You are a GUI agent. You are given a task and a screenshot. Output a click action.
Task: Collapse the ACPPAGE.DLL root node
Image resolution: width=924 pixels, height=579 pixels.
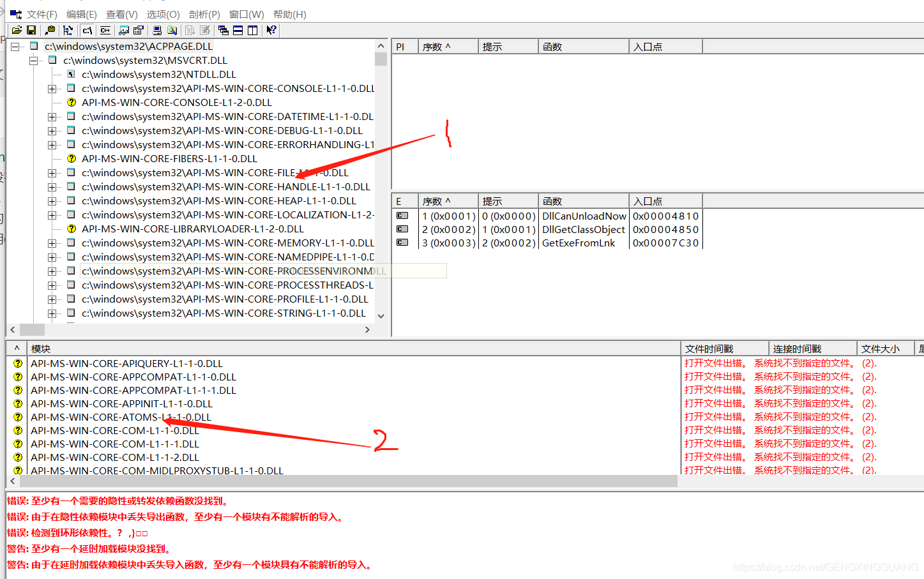(x=15, y=47)
